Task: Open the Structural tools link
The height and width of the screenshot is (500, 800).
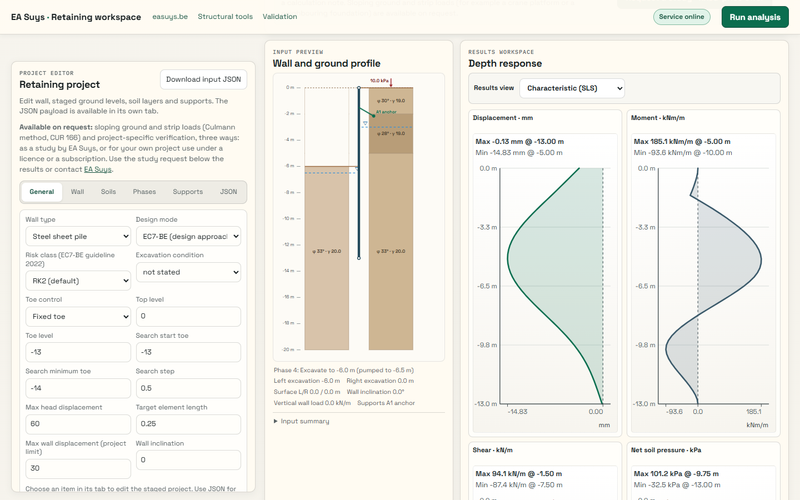Action: click(x=225, y=17)
